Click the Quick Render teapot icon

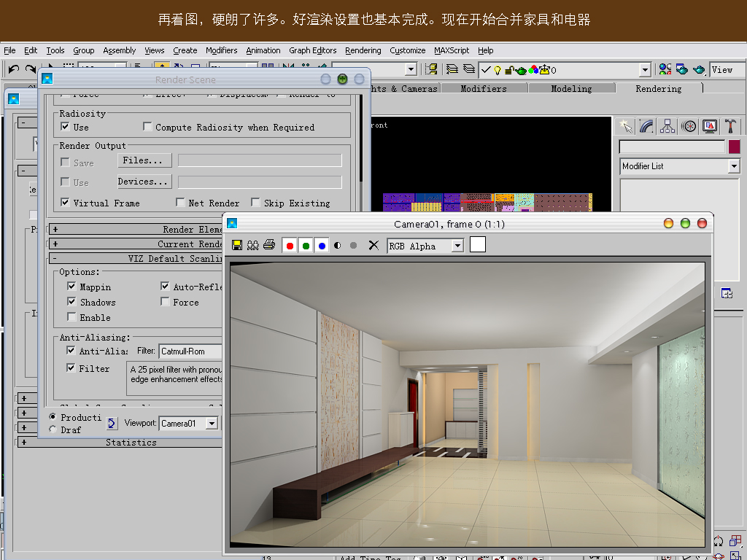click(x=699, y=69)
